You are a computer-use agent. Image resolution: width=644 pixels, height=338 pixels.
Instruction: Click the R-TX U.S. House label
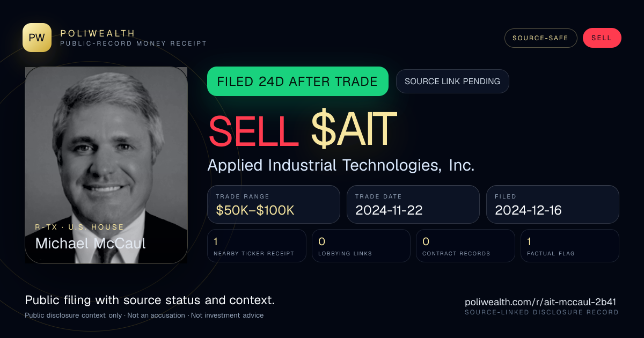(x=79, y=227)
